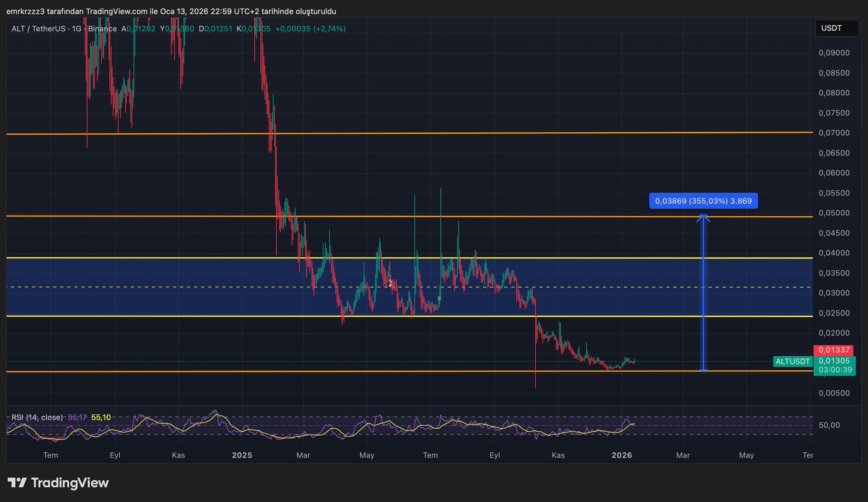The width and height of the screenshot is (868, 502).
Task: Click the TradingView.com attribution text at top
Action: [117, 11]
